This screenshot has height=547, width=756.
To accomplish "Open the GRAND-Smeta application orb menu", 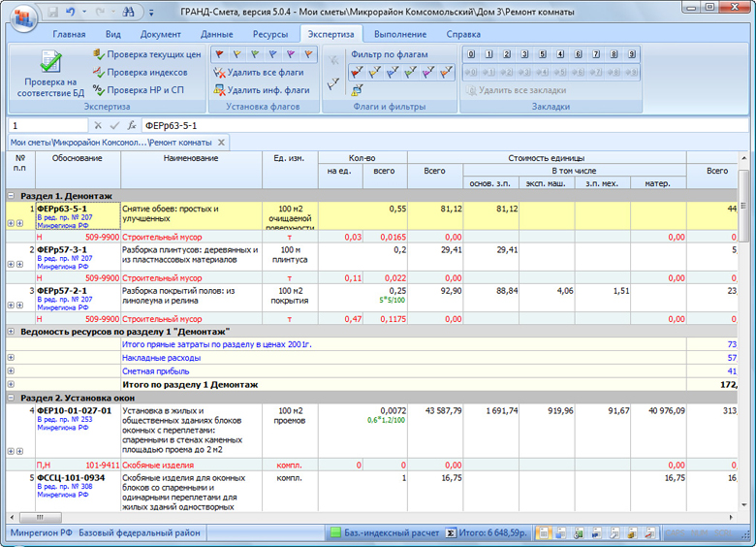I will point(23,18).
